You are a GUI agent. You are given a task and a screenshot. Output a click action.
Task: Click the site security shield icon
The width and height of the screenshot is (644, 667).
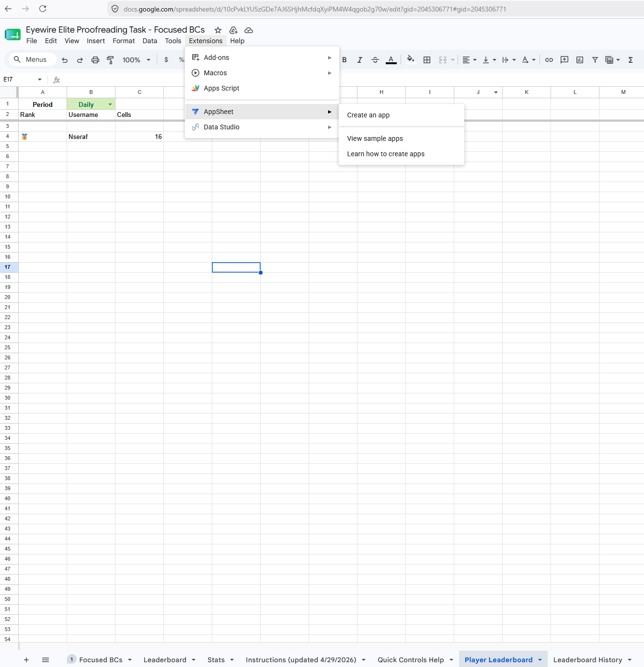115,9
